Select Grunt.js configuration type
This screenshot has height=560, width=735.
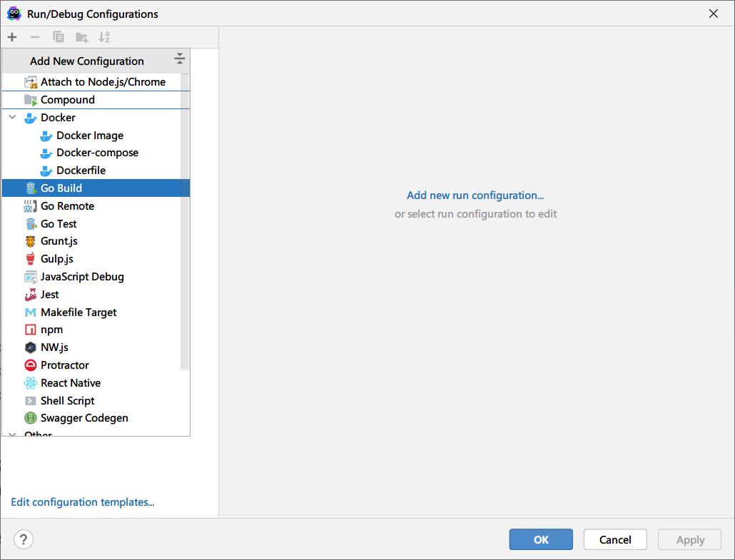coord(59,241)
